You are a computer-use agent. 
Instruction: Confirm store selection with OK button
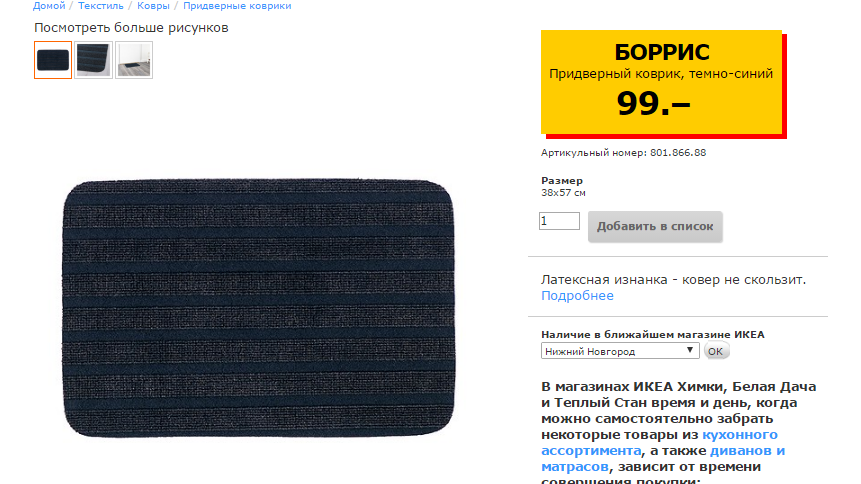pyautogui.click(x=716, y=351)
